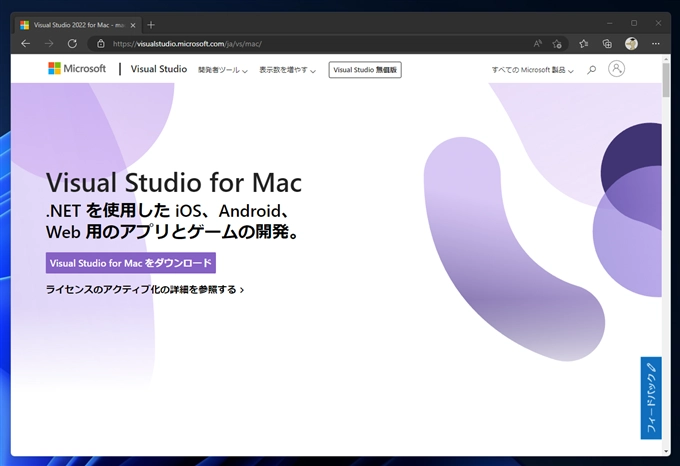Maximize the browser window

(x=634, y=23)
